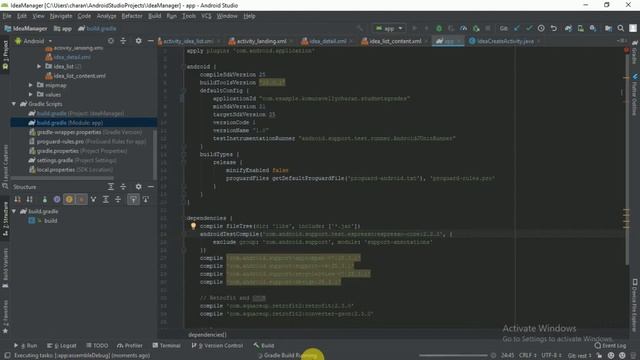Open the SDK Manager toolbar icon

[593, 28]
